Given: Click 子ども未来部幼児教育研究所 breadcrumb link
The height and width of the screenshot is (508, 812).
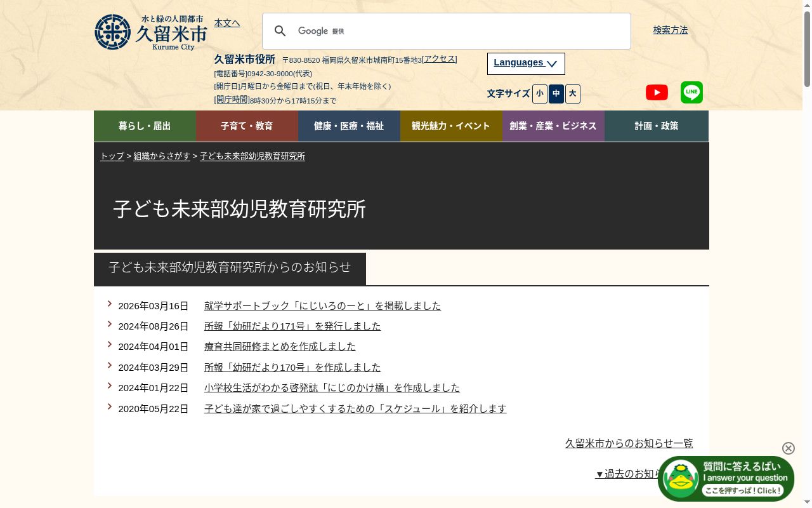Looking at the screenshot, I should pos(252,156).
